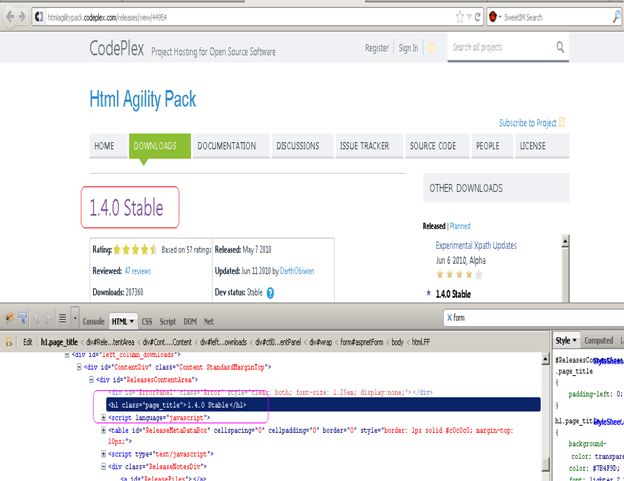The height and width of the screenshot is (481, 624).
Task: Switch to the Firebug Script panel
Action: point(168,321)
